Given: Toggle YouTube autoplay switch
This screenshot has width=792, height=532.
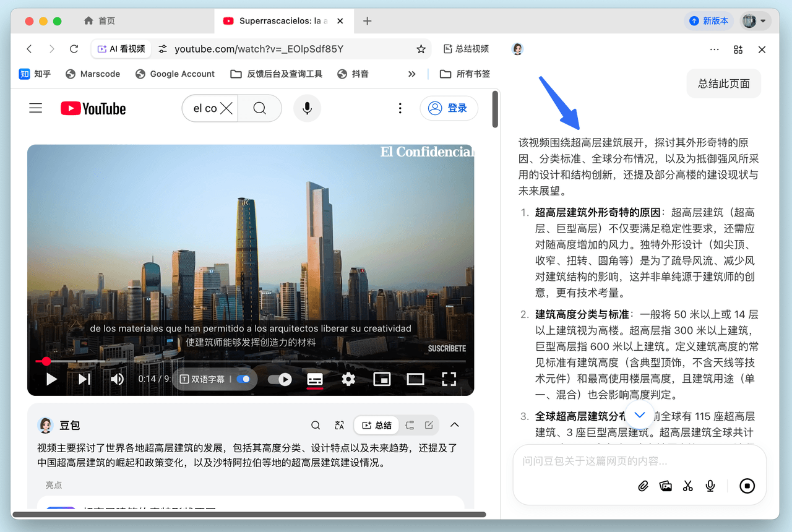Looking at the screenshot, I should [280, 379].
